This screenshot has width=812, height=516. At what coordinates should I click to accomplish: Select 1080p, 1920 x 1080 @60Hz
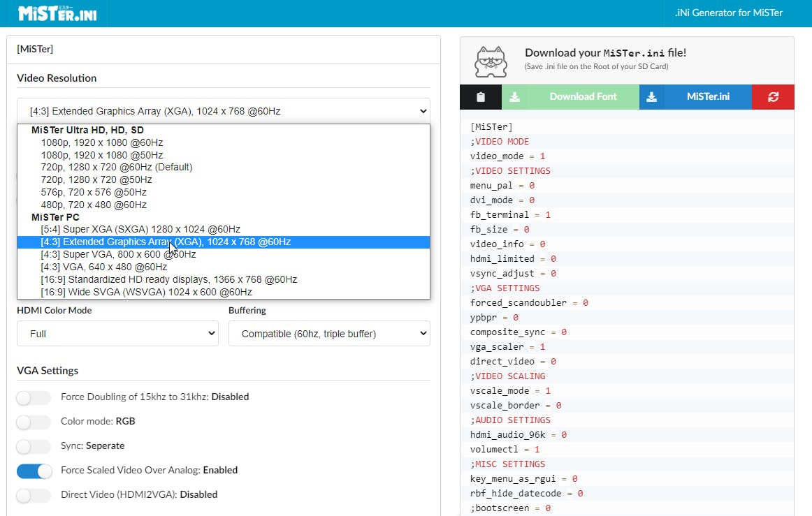click(224, 142)
